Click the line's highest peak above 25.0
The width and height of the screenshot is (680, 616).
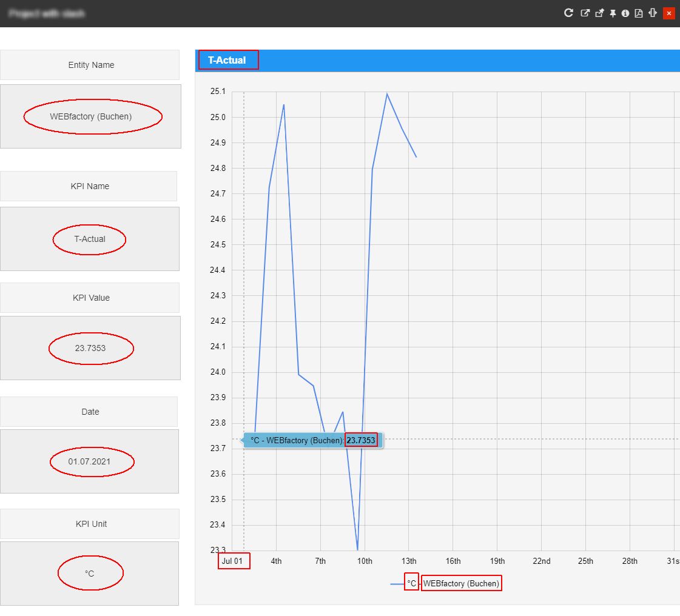coord(387,93)
